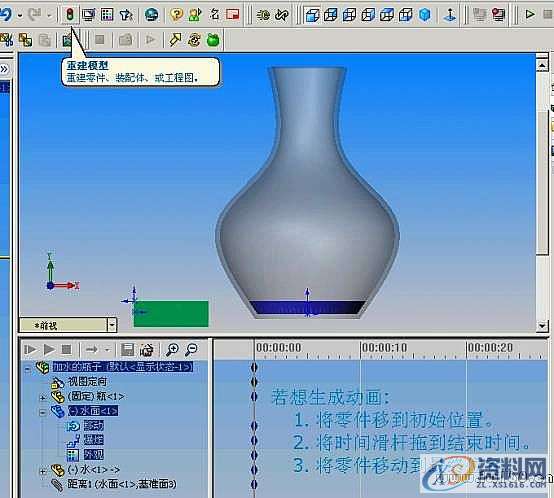554x498 pixels.
Task: Zoom out on the timeline
Action: click(x=192, y=349)
